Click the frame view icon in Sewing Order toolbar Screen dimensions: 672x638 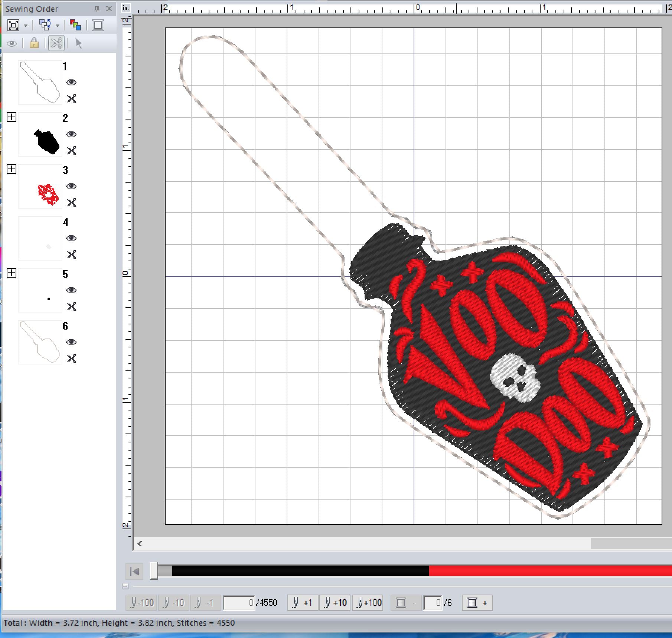pyautogui.click(x=98, y=25)
